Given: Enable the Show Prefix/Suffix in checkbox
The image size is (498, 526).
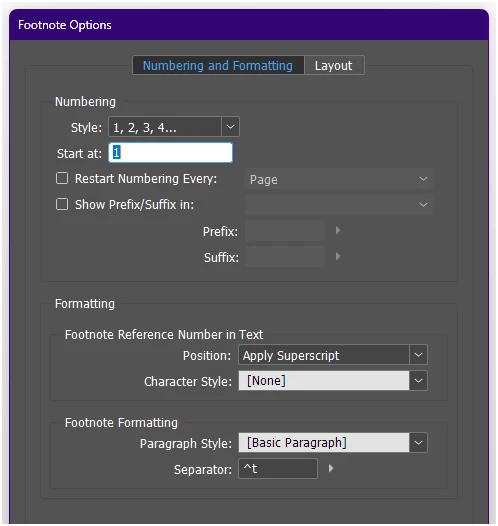Looking at the screenshot, I should 62,204.
